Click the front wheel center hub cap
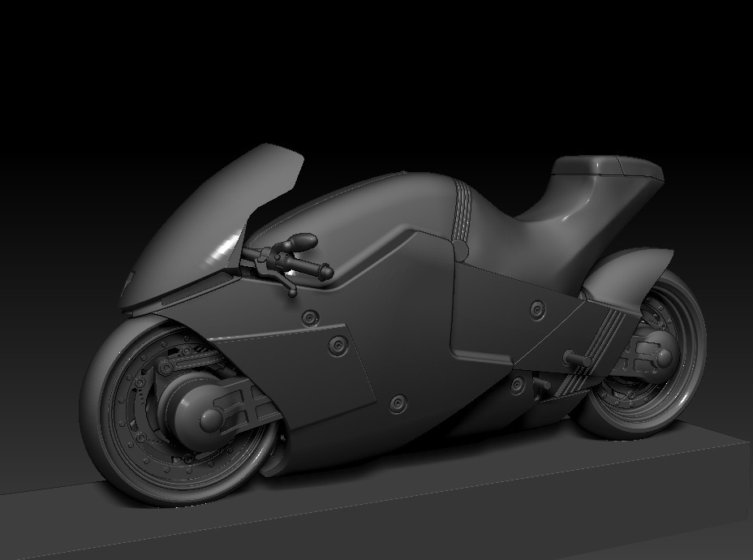Image resolution: width=753 pixels, height=560 pixels. click(210, 420)
